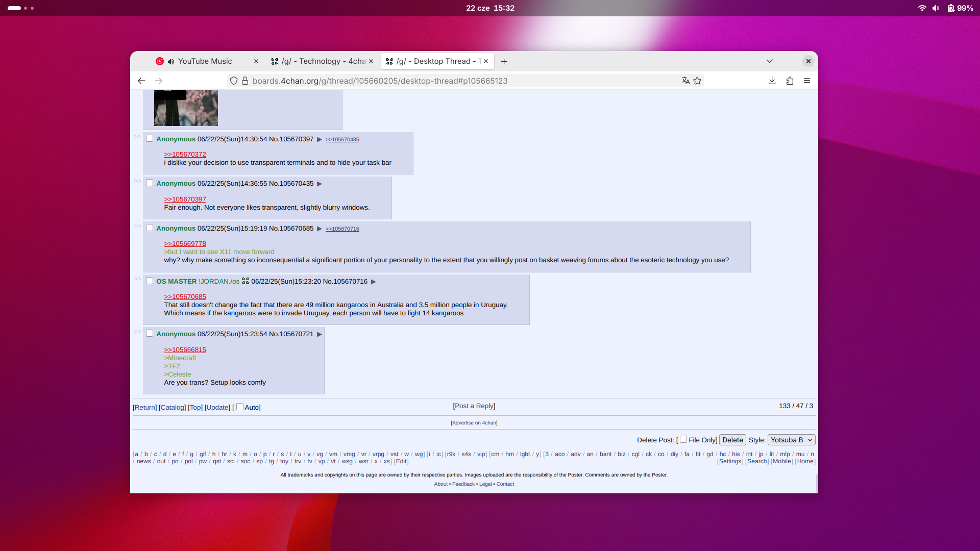
Task: Jump to Top link
Action: tap(195, 407)
